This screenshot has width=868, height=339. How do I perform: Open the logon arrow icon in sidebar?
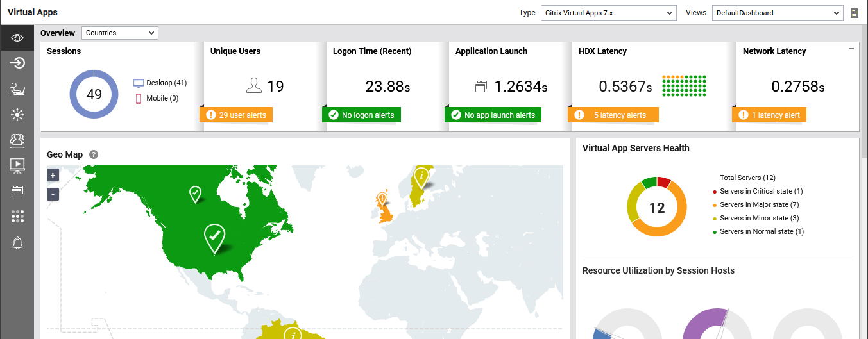coord(17,63)
